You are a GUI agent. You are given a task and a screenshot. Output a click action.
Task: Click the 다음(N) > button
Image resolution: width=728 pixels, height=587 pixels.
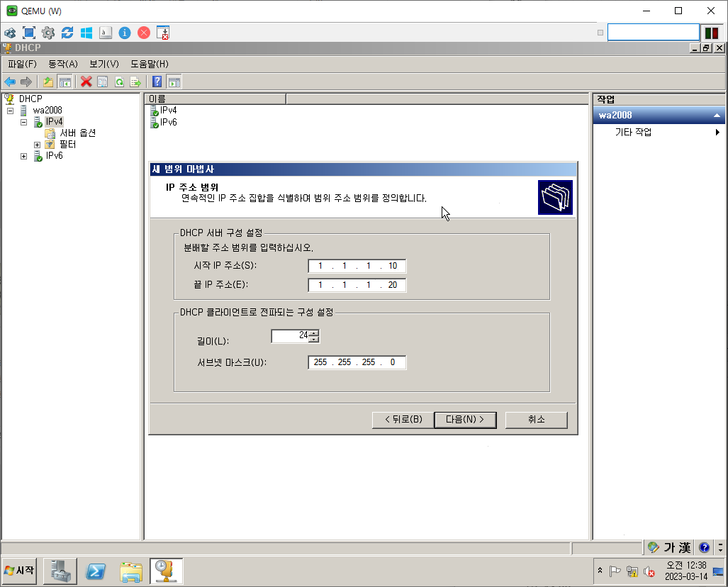click(465, 420)
